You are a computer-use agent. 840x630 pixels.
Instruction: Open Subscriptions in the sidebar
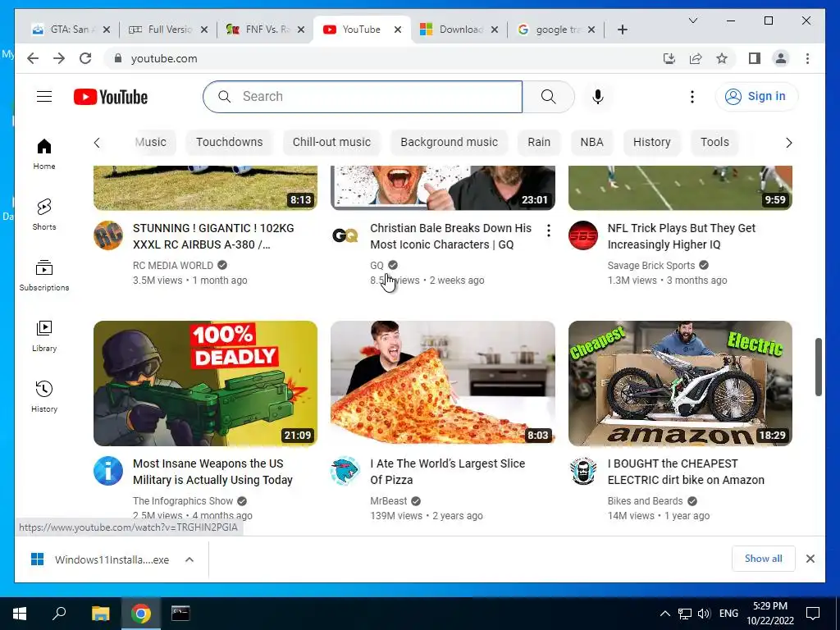[x=44, y=276]
